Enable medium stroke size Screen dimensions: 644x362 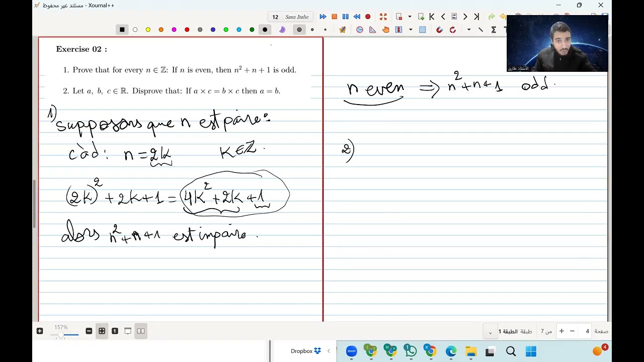click(312, 30)
